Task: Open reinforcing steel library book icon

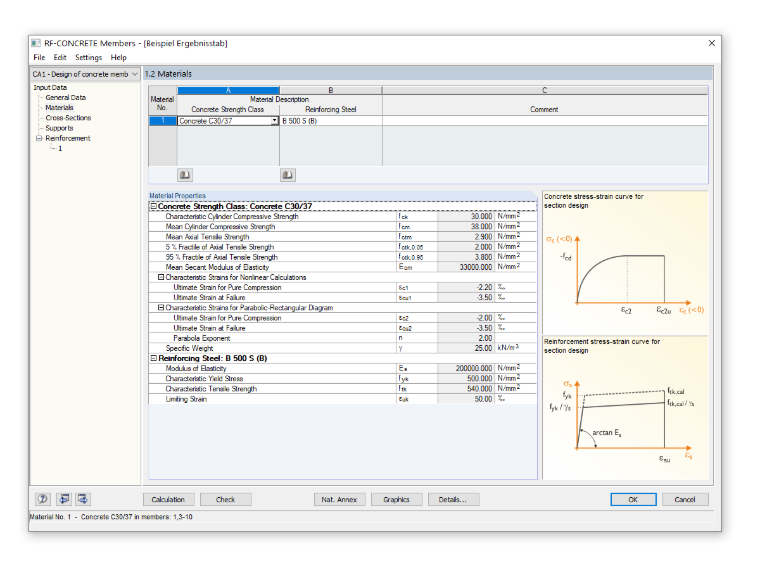Action: (x=287, y=175)
